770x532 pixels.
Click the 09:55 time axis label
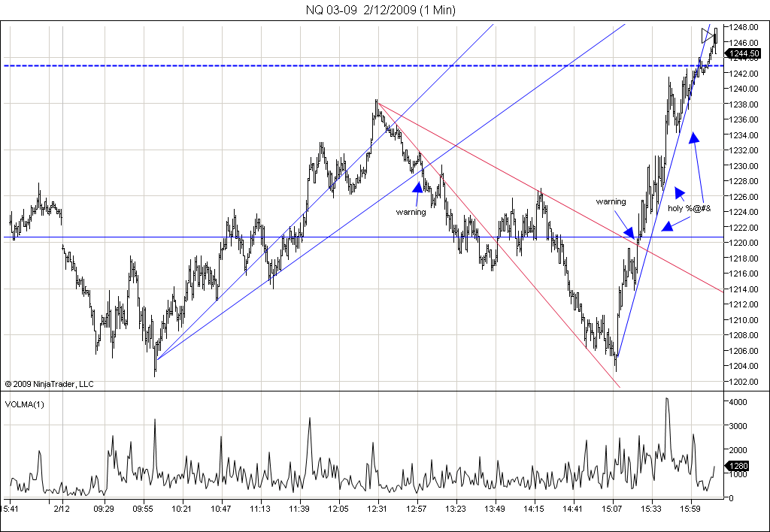click(143, 509)
